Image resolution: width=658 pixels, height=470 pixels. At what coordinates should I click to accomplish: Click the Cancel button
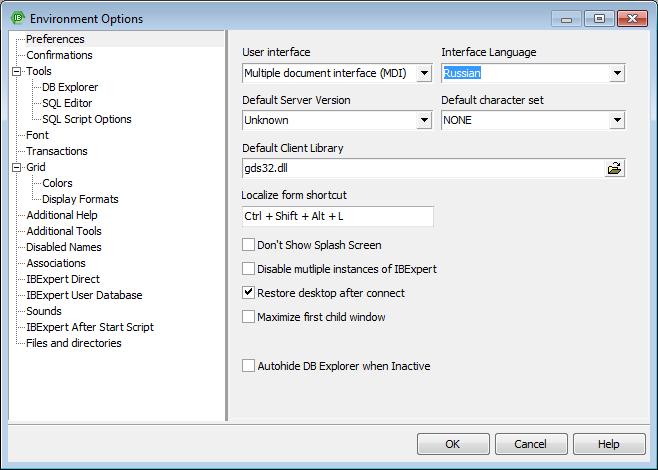(531, 444)
